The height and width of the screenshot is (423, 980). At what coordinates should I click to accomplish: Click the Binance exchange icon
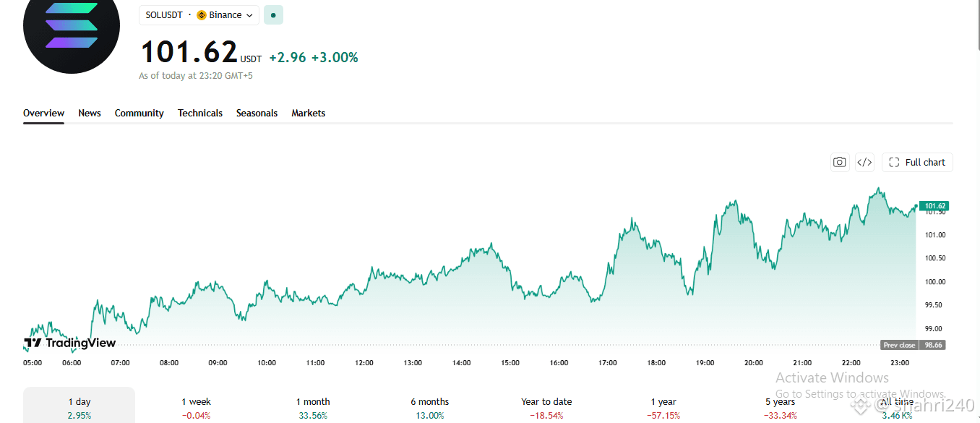[202, 14]
